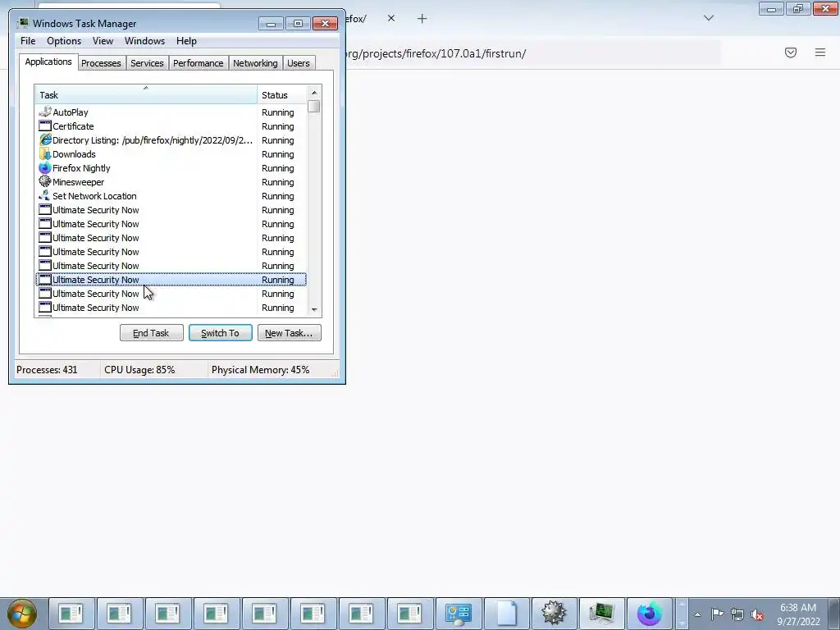Close the Firefox tab with X
This screenshot has height=630, width=840.
point(391,18)
